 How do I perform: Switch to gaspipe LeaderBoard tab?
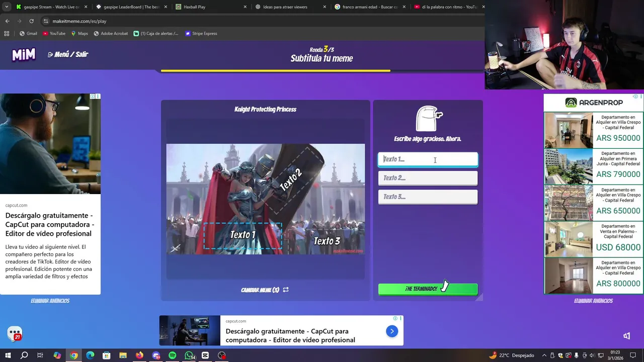pyautogui.click(x=131, y=7)
